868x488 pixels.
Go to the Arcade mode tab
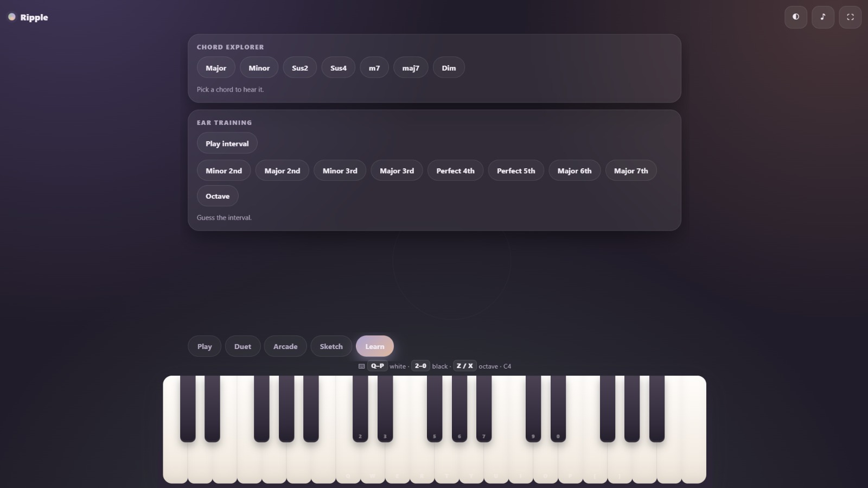click(285, 346)
